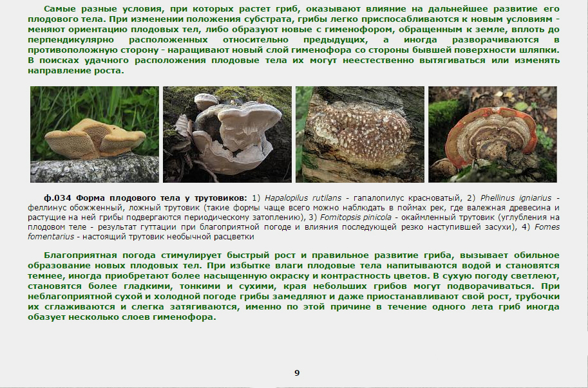Viewport: 588px width, 388px height.
Task: Click the page number 9
Action: tap(297, 373)
